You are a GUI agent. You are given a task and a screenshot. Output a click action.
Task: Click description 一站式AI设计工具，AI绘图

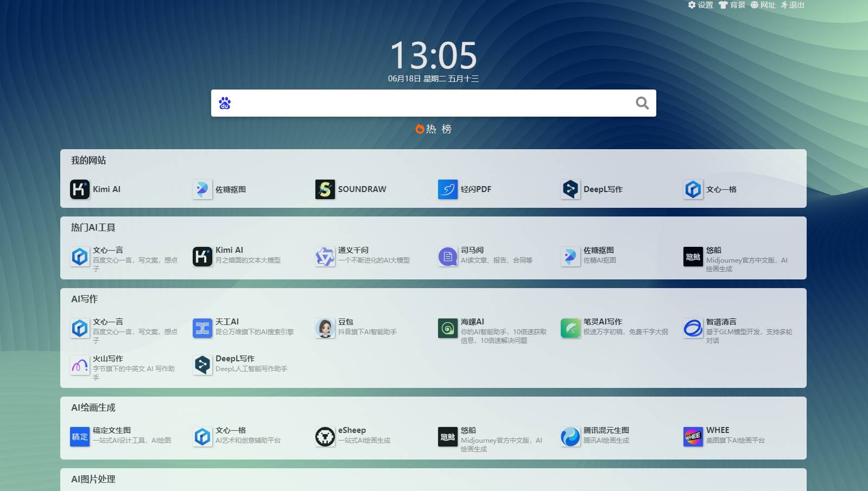[132, 441]
